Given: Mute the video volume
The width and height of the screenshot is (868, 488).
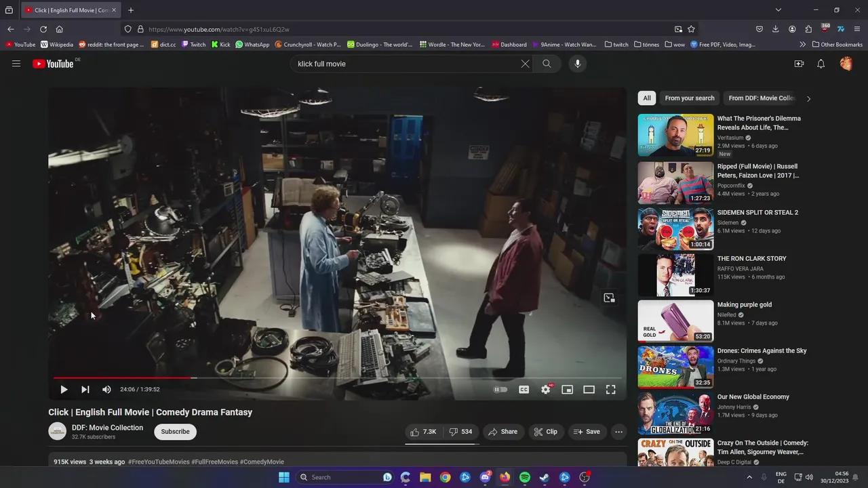Looking at the screenshot, I should pos(106,390).
